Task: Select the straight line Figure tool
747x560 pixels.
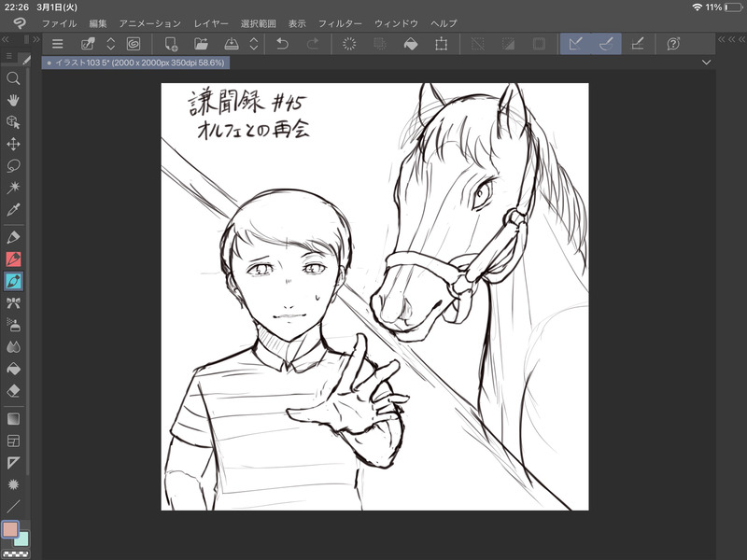Action: pyautogui.click(x=13, y=506)
